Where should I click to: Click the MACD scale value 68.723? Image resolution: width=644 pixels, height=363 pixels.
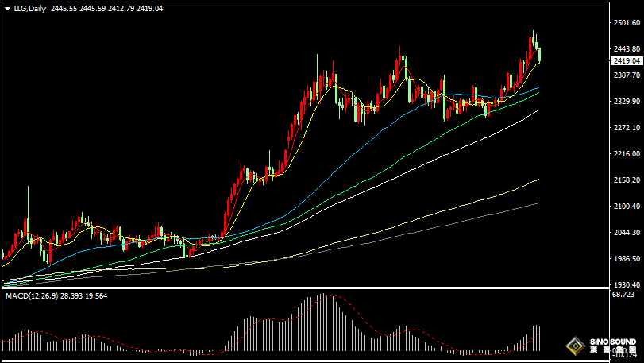(x=624, y=295)
